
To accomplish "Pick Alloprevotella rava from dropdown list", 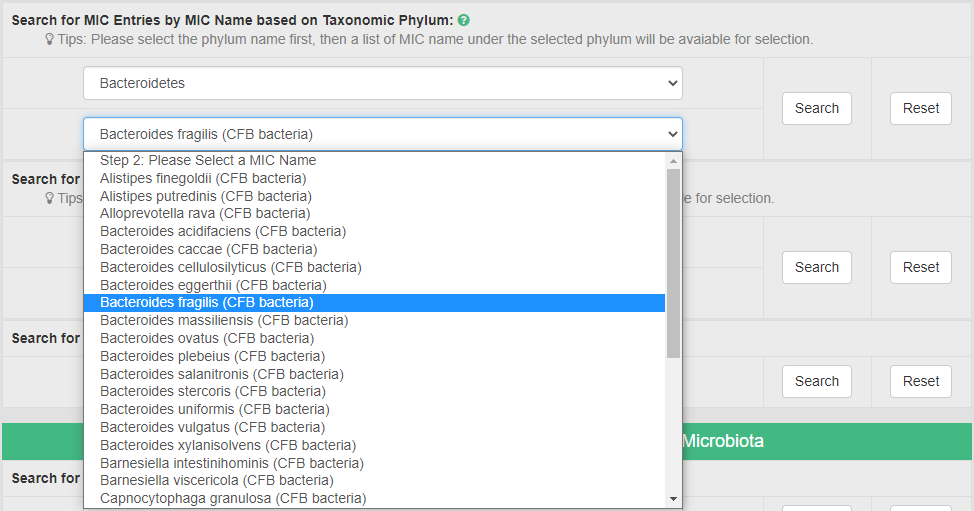I will (205, 213).
